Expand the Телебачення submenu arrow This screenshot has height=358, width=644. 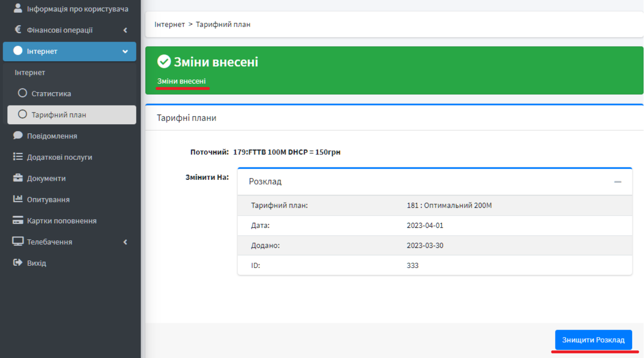click(x=125, y=242)
